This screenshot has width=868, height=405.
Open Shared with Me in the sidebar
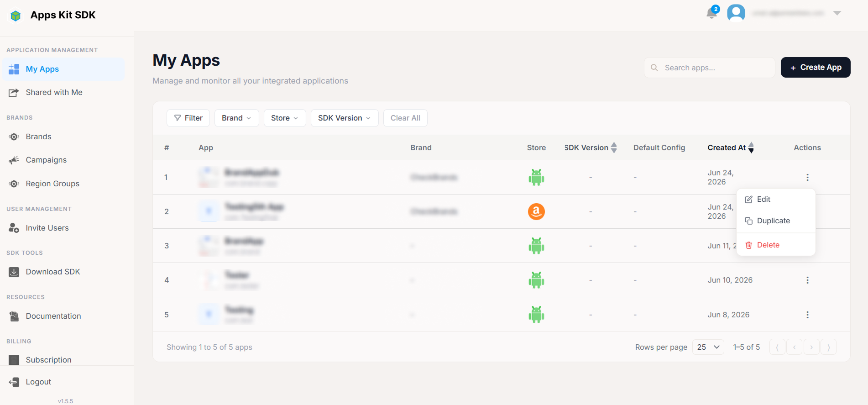coord(63,93)
